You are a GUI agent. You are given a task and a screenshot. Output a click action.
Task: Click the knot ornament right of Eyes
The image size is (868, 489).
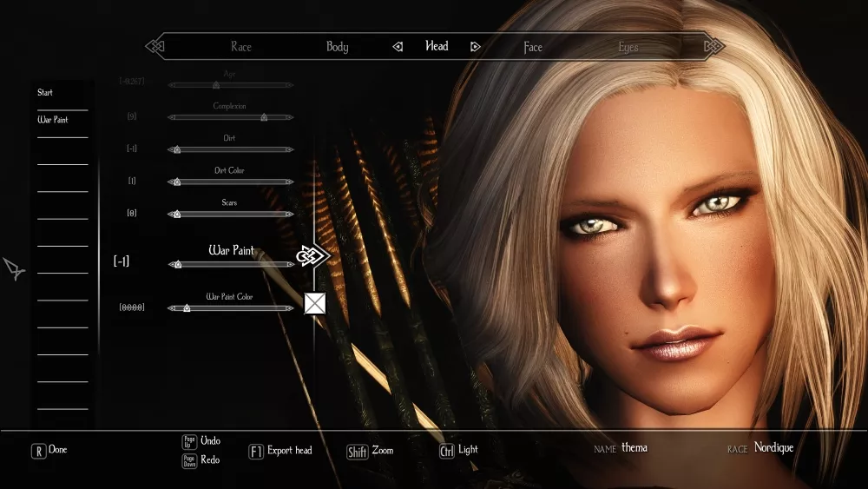(x=714, y=46)
